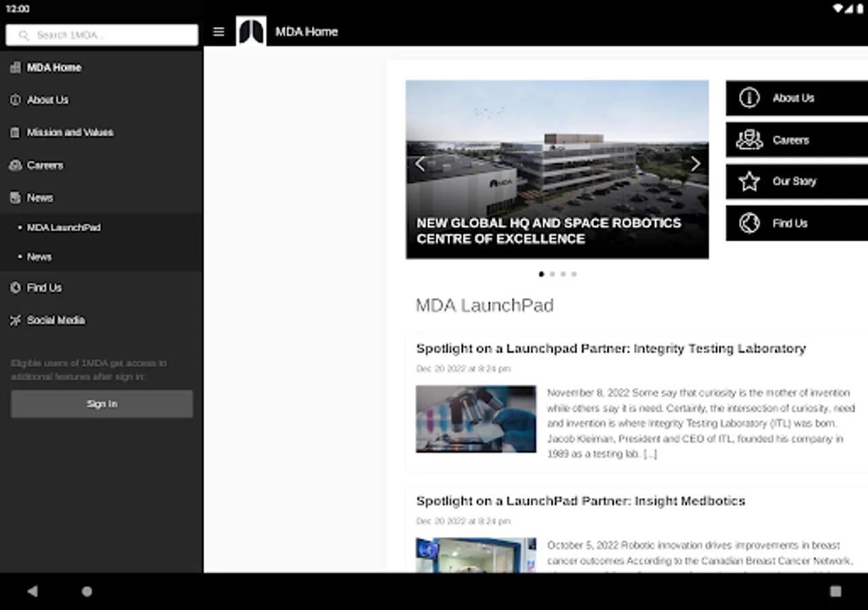Open Integrity Testing Laboratory article title
The image size is (868, 610).
point(611,348)
